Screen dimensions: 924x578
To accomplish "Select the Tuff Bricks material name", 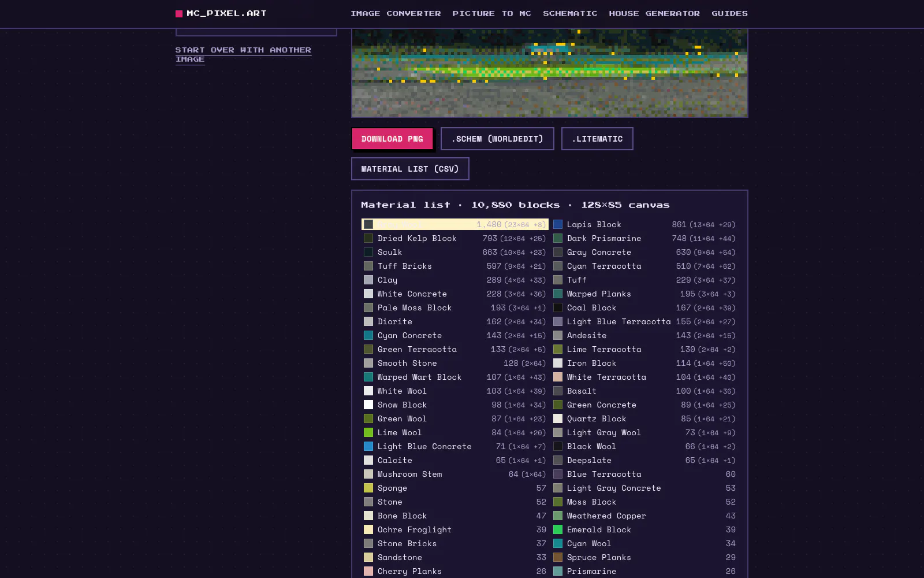I will coord(404,266).
